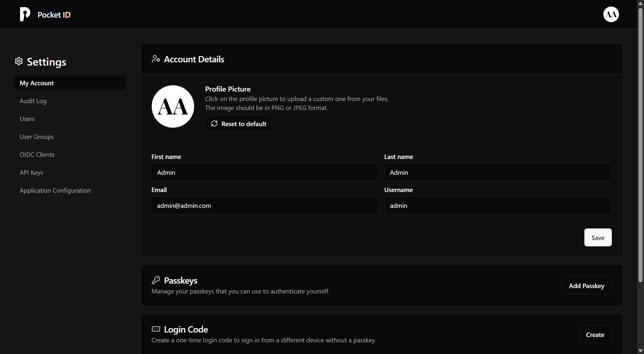Click the Login Code keyboard icon

click(156, 329)
